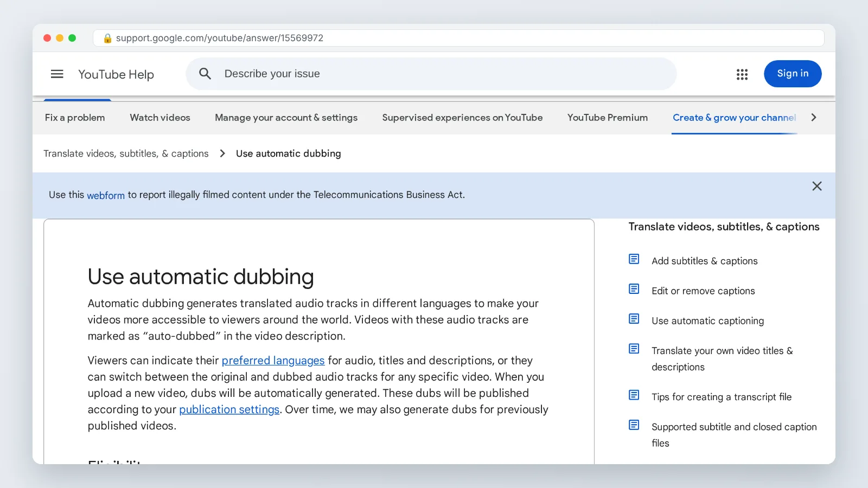The image size is (868, 488).
Task: Click the browser address bar URL
Action: [x=220, y=38]
